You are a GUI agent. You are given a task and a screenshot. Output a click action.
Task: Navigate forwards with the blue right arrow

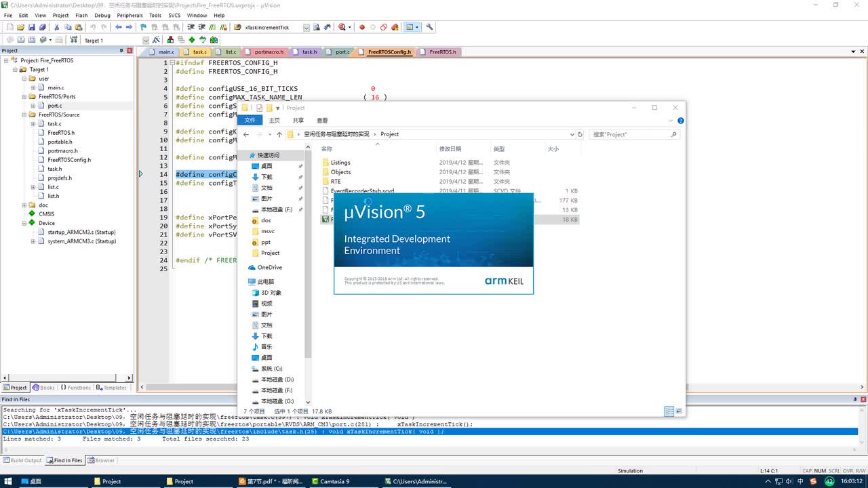pos(129,27)
